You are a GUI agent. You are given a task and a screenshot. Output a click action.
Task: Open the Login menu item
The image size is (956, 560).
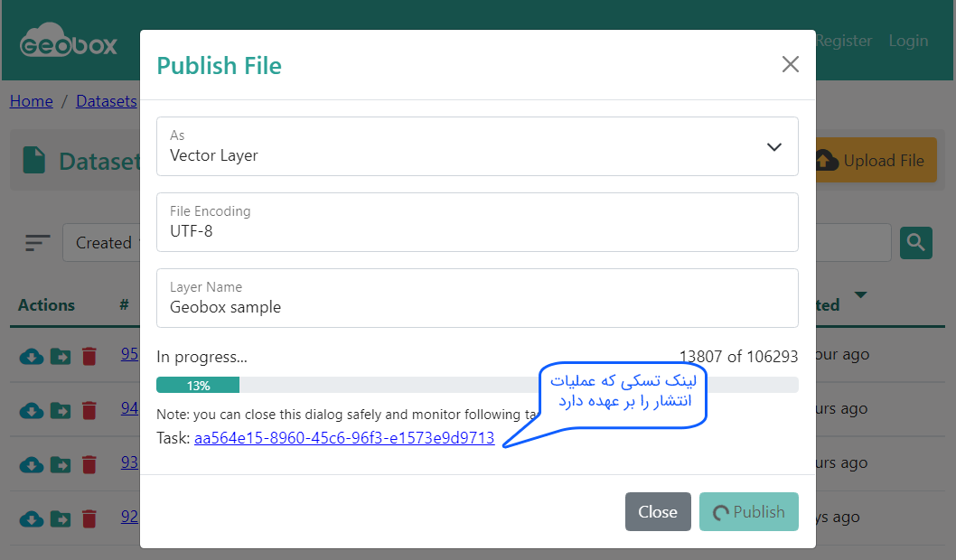(x=908, y=41)
